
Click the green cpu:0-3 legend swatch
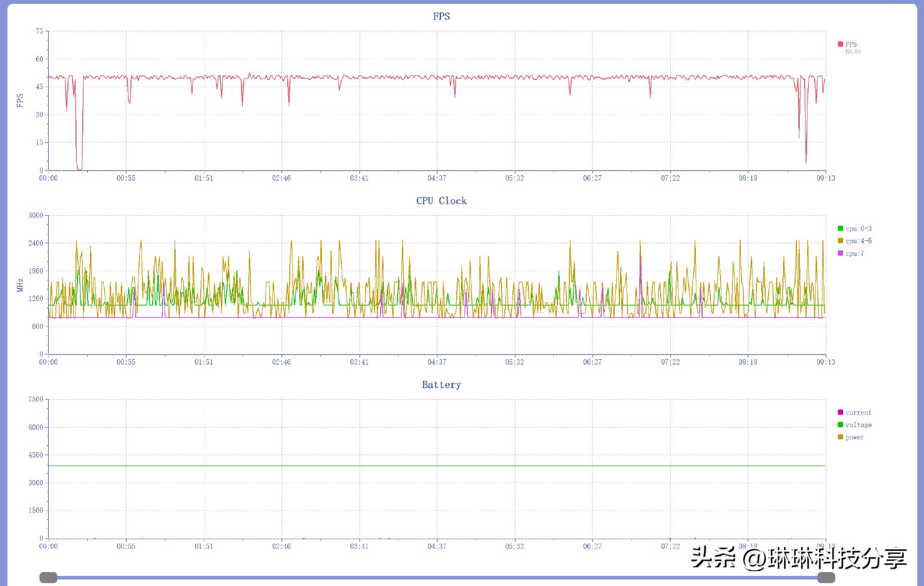(840, 228)
